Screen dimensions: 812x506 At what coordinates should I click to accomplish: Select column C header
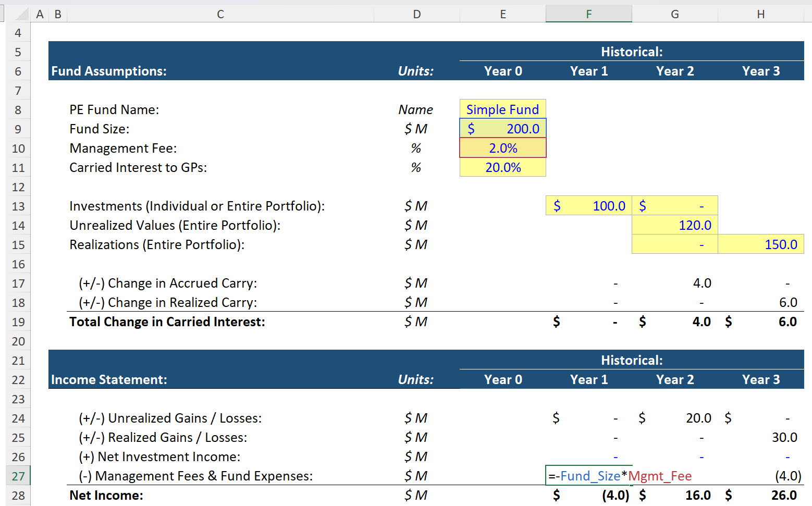coord(220,14)
